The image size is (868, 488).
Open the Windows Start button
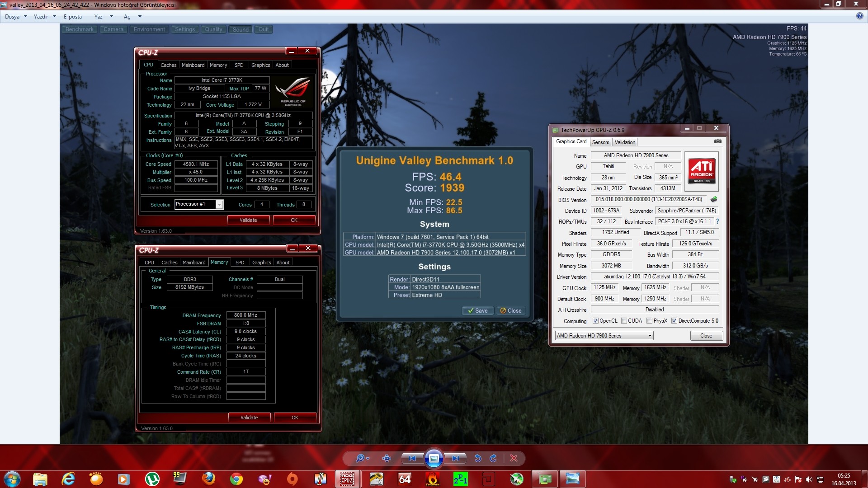pos(12,479)
